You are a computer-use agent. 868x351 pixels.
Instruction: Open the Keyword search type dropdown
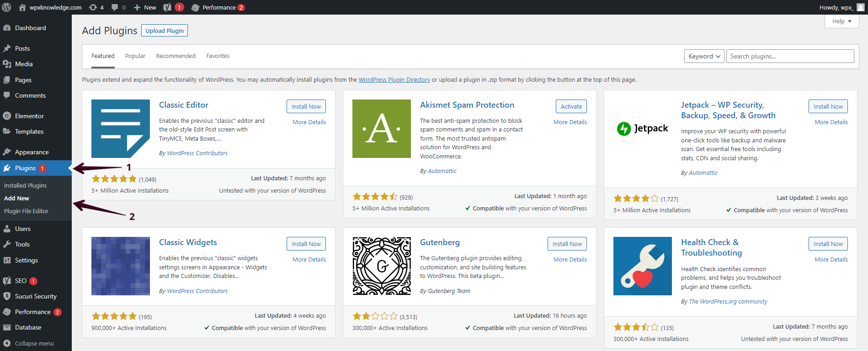pyautogui.click(x=704, y=56)
